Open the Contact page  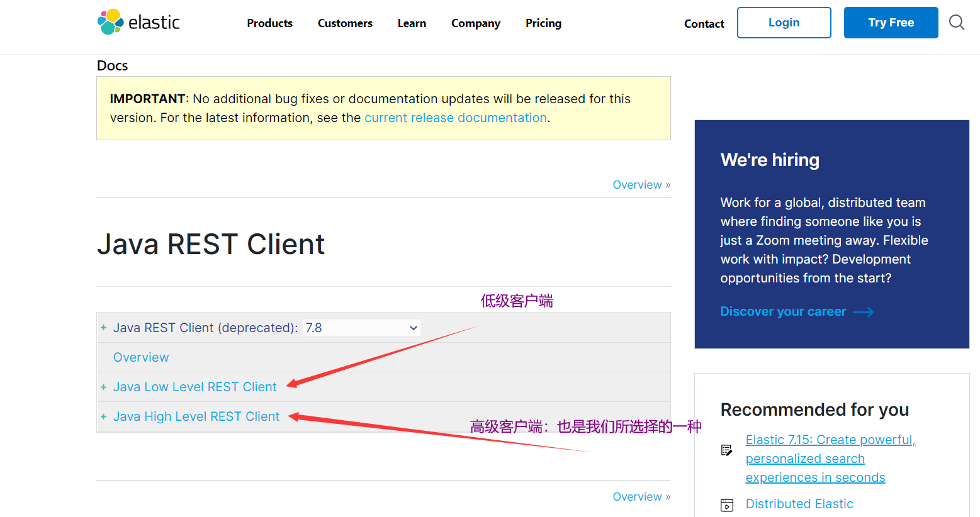coord(704,24)
